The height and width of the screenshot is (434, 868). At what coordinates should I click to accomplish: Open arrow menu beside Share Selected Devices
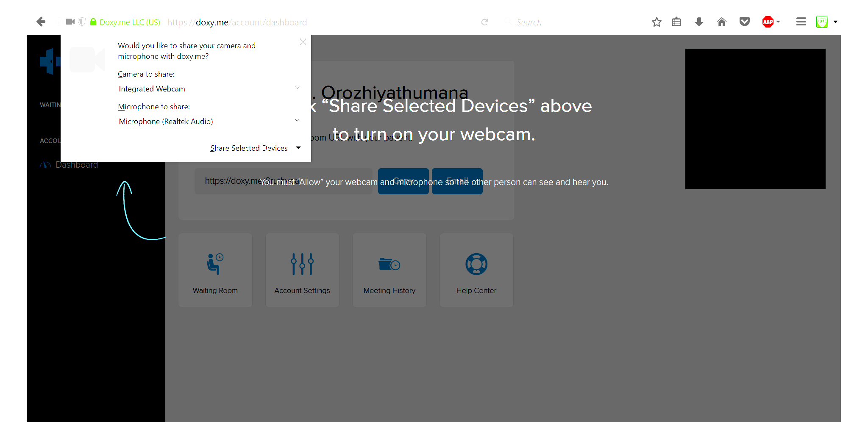point(298,148)
